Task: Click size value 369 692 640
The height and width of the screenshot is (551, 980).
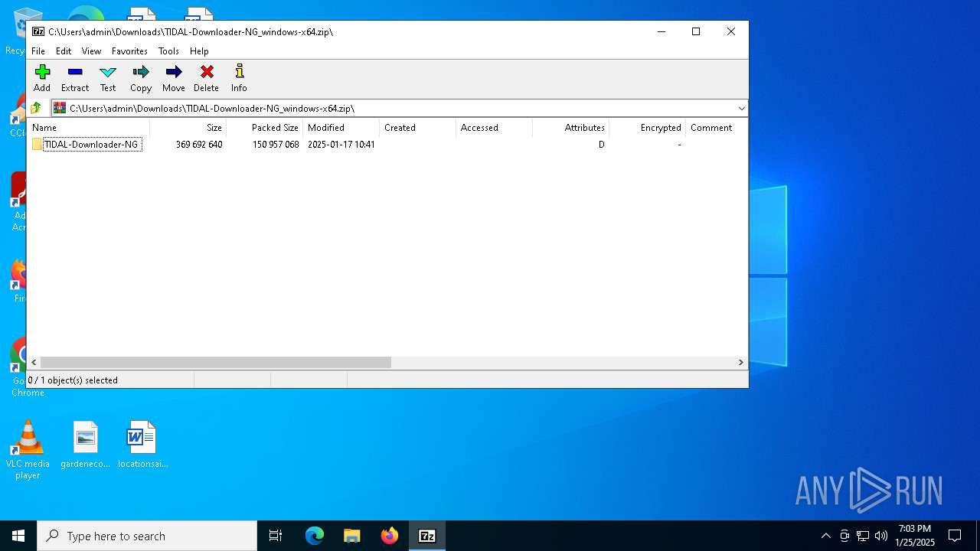Action: [x=199, y=145]
